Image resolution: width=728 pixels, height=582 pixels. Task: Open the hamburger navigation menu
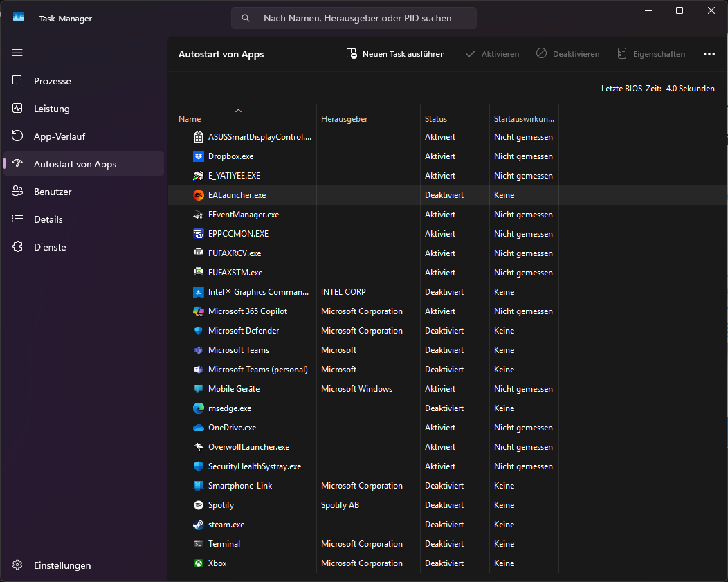[17, 53]
